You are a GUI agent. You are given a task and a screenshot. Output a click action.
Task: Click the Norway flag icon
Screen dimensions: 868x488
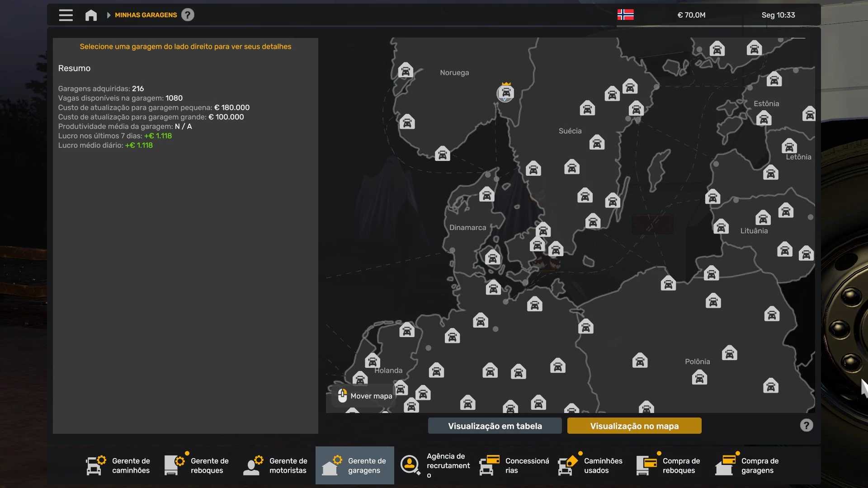point(625,15)
